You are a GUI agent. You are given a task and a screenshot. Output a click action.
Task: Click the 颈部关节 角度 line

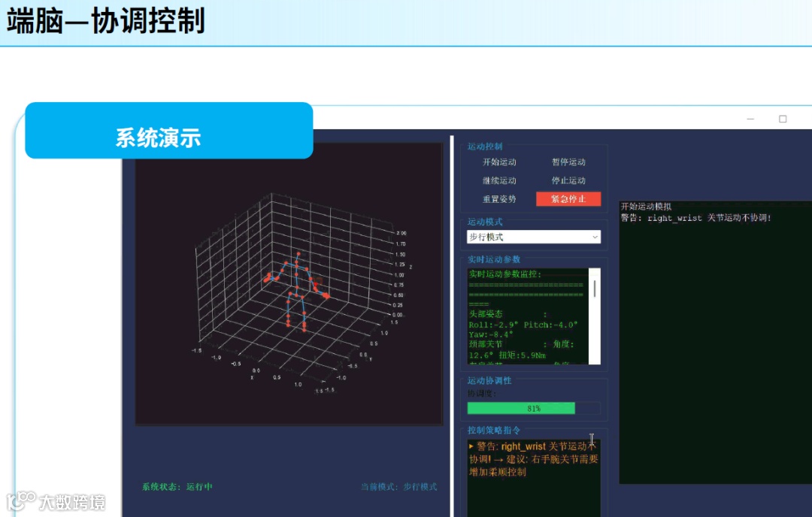(521, 344)
